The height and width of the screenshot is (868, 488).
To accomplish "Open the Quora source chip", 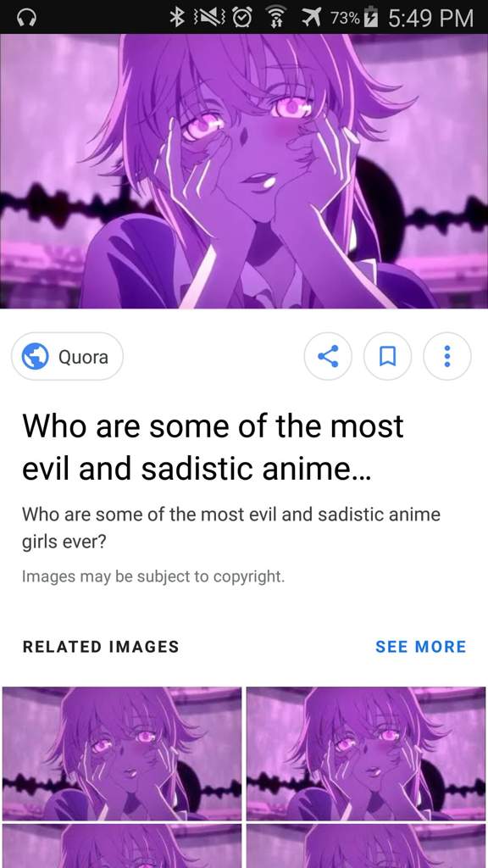I will coord(67,357).
